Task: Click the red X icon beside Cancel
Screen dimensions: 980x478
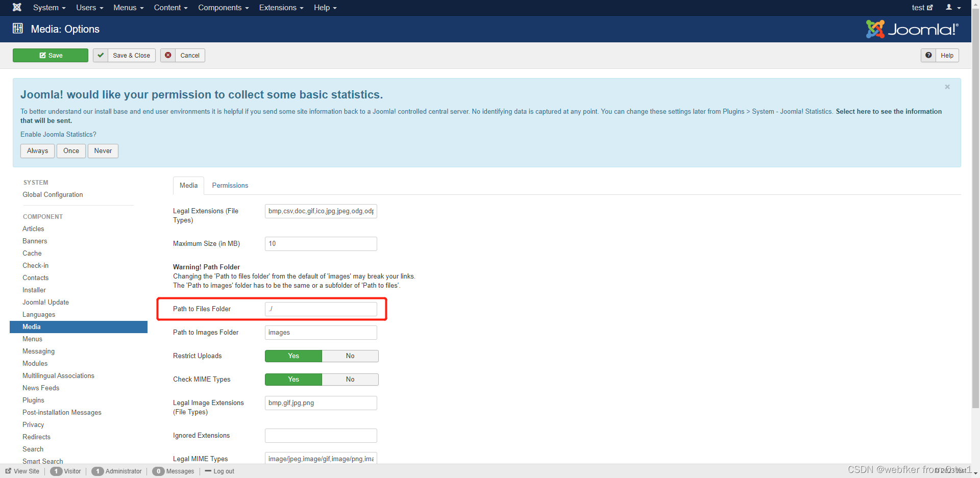Action: point(168,55)
